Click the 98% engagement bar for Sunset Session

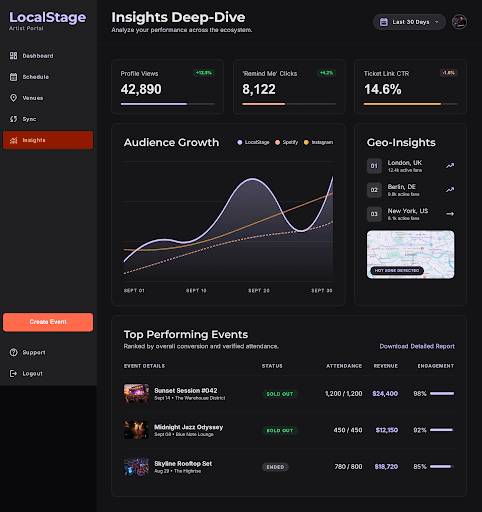pos(442,393)
